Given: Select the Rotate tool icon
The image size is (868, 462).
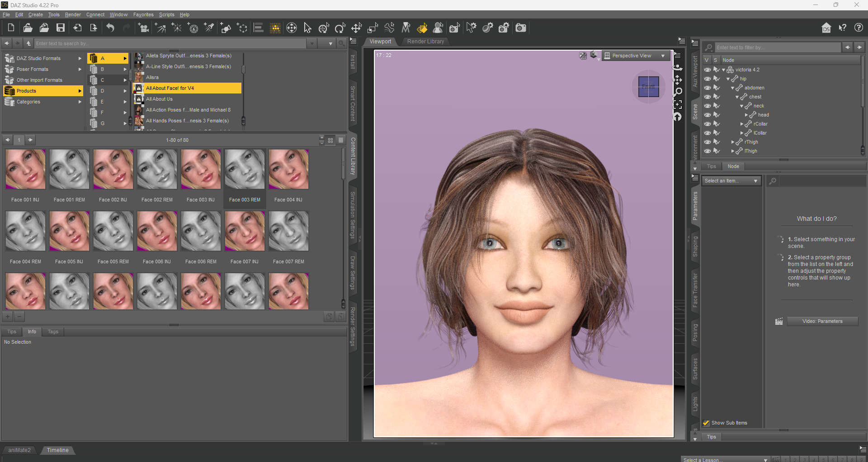Looking at the screenshot, I should [x=340, y=28].
